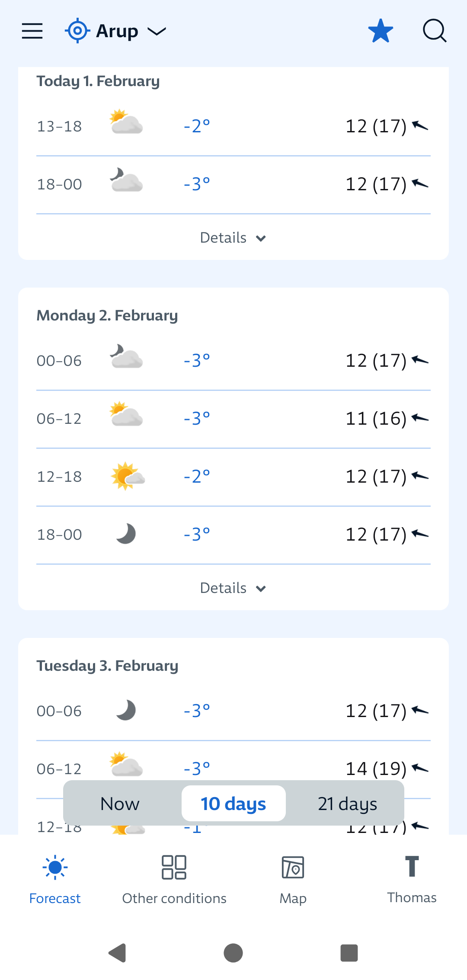Tap the current location target icon
467x980 pixels.
pos(77,31)
